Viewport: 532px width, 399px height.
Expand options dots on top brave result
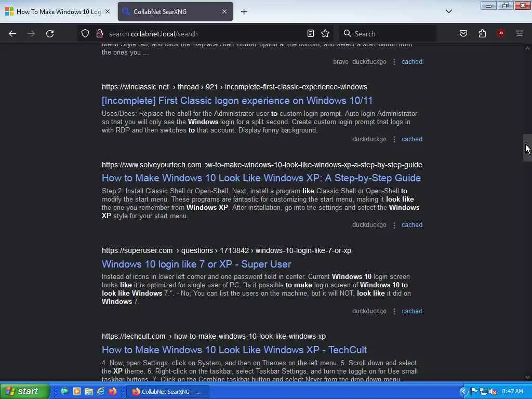coord(394,62)
